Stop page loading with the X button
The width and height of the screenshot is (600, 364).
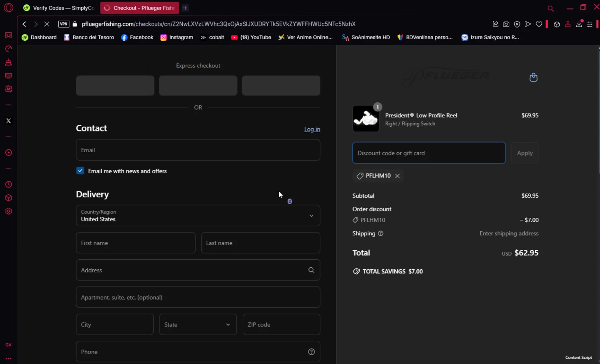pos(47,24)
